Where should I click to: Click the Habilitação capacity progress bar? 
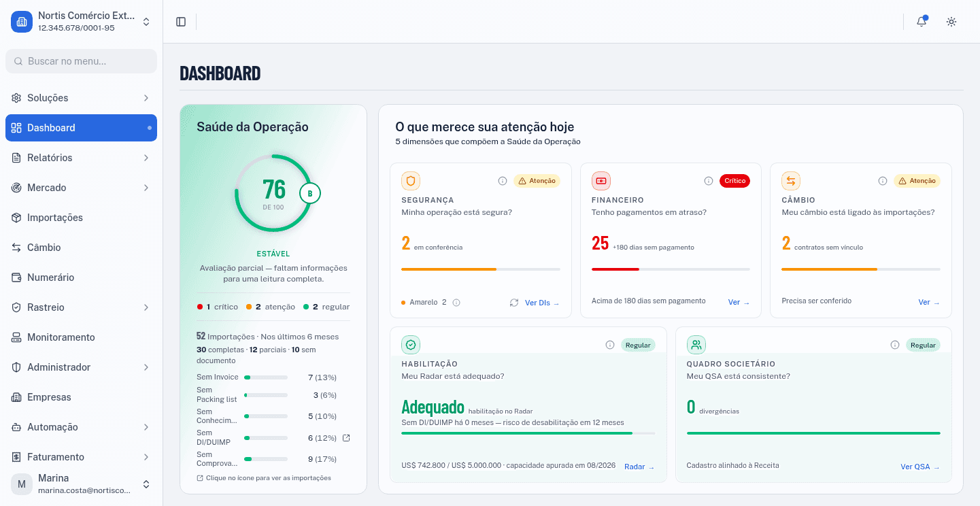[528, 433]
